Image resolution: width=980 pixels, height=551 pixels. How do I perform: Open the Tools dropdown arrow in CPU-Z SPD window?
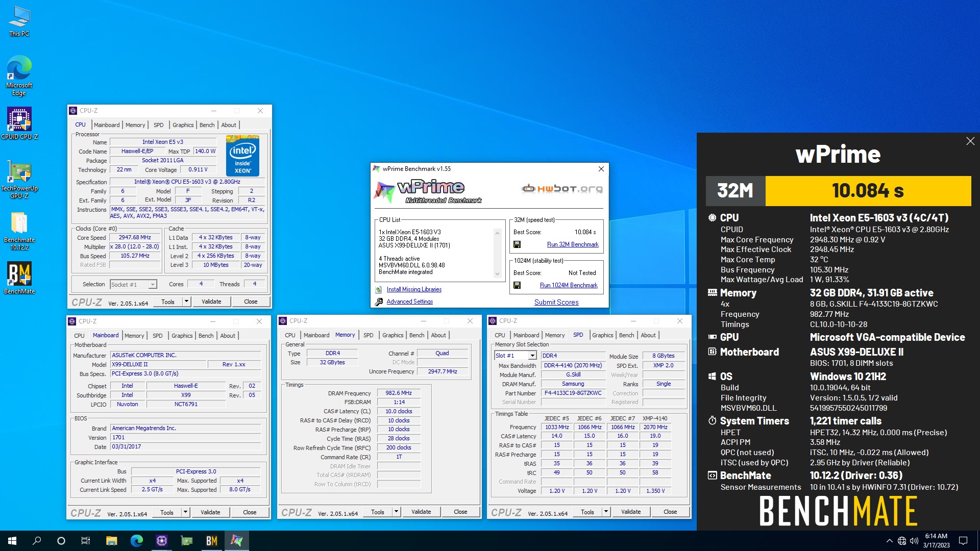606,512
